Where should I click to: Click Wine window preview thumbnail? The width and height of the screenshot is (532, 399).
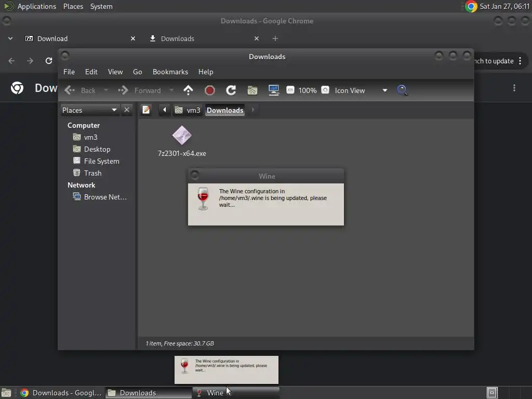(227, 370)
